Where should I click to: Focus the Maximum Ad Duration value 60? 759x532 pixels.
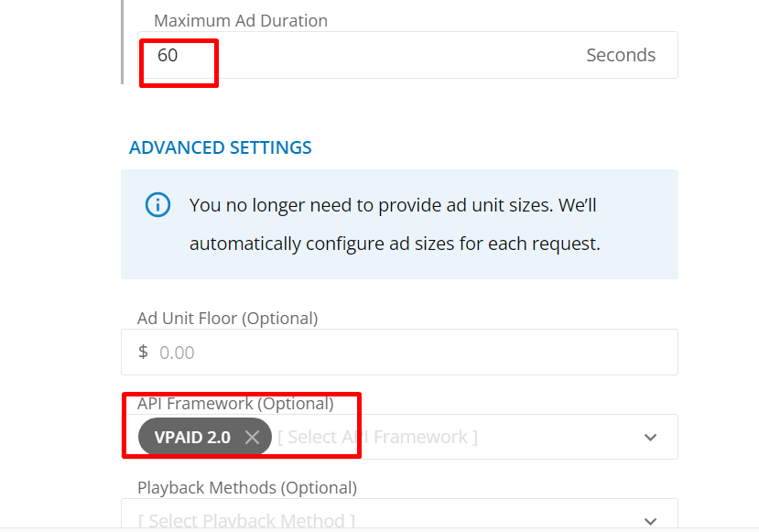(x=168, y=55)
